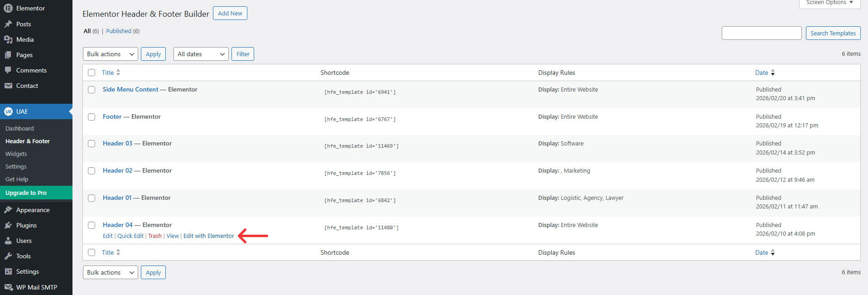Click the Appearance paintbrush icon

coord(8,210)
